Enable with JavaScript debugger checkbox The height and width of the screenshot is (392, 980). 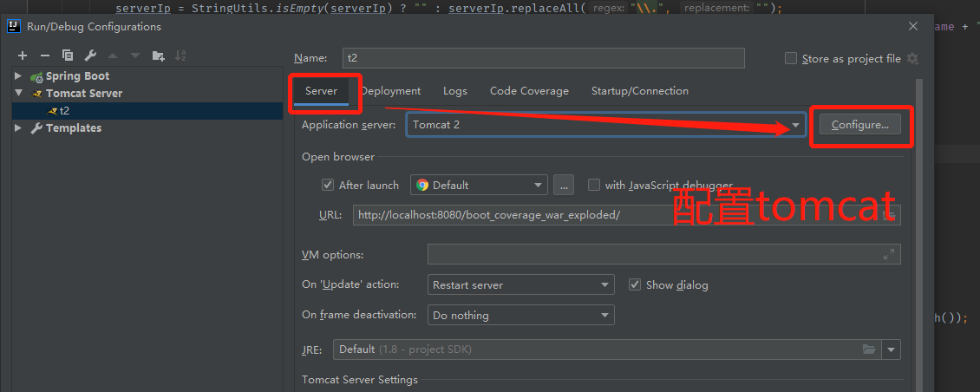click(x=594, y=185)
